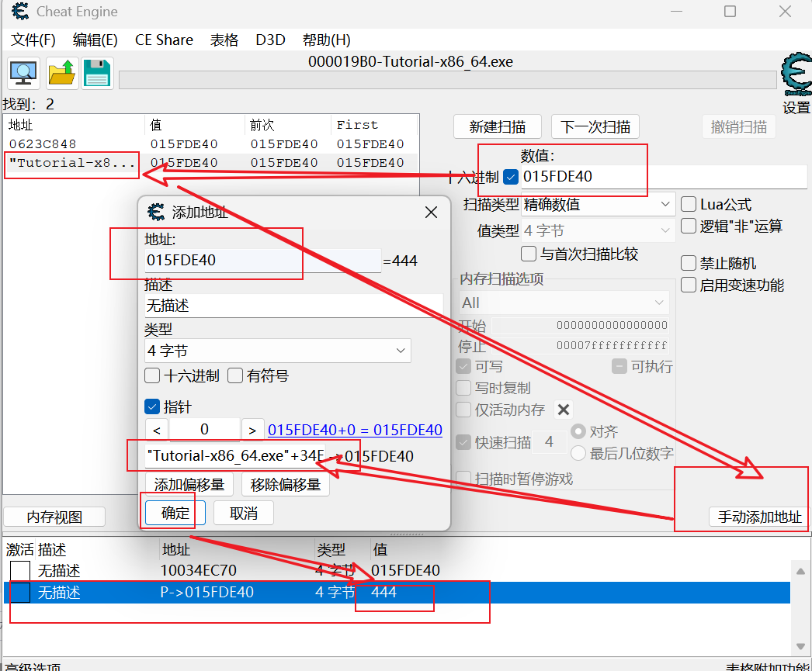The width and height of the screenshot is (812, 671).
Task: Enable 启用变速功能 speedhack option
Action: click(x=688, y=285)
